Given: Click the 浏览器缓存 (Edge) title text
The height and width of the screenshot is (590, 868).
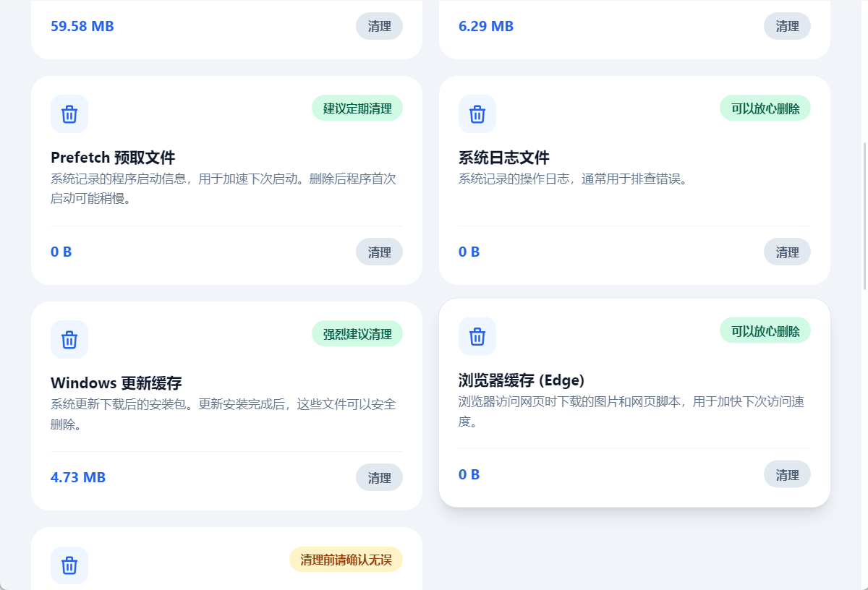Looking at the screenshot, I should pos(521,380).
